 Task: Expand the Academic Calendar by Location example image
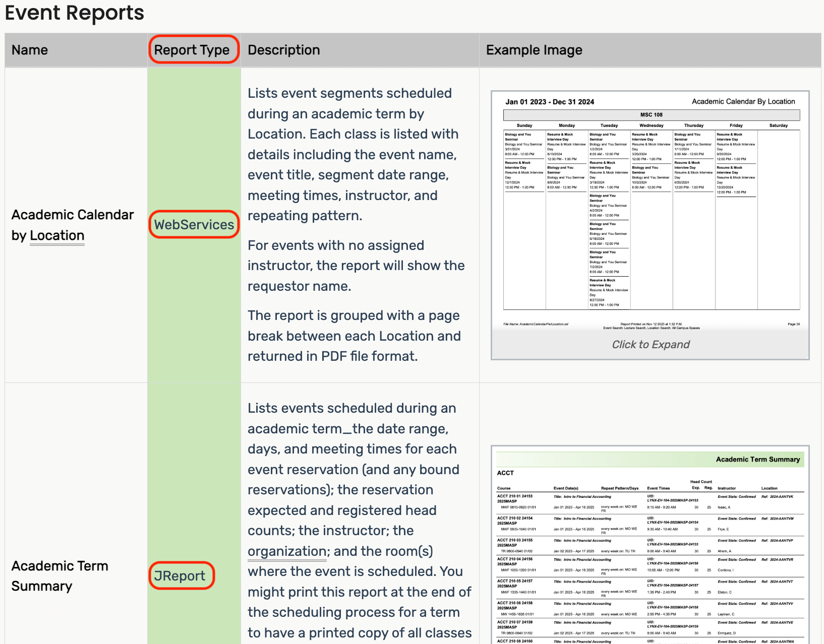click(651, 212)
